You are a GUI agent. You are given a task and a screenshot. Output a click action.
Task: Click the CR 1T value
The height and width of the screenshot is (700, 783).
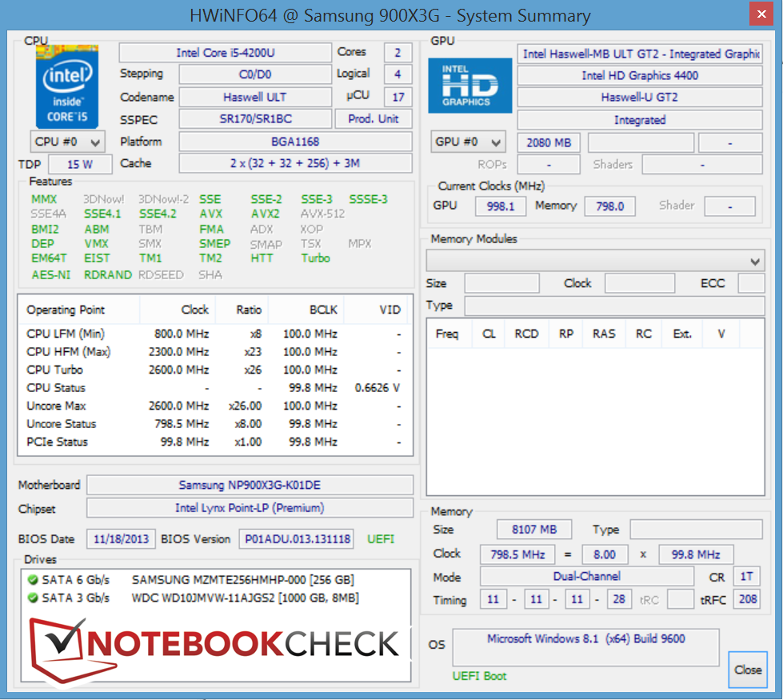(746, 577)
